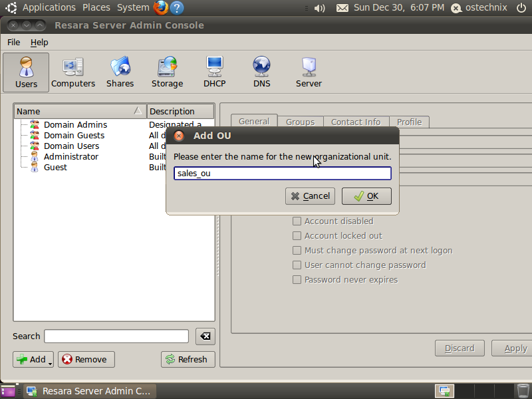Open the ostechnix user menu
532x399 pixels.
click(x=479, y=7)
